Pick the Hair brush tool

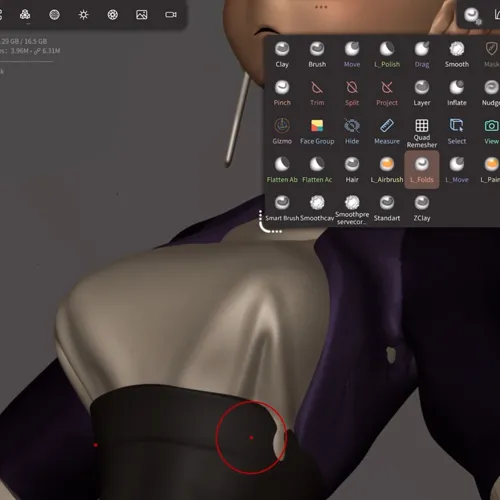point(352,170)
